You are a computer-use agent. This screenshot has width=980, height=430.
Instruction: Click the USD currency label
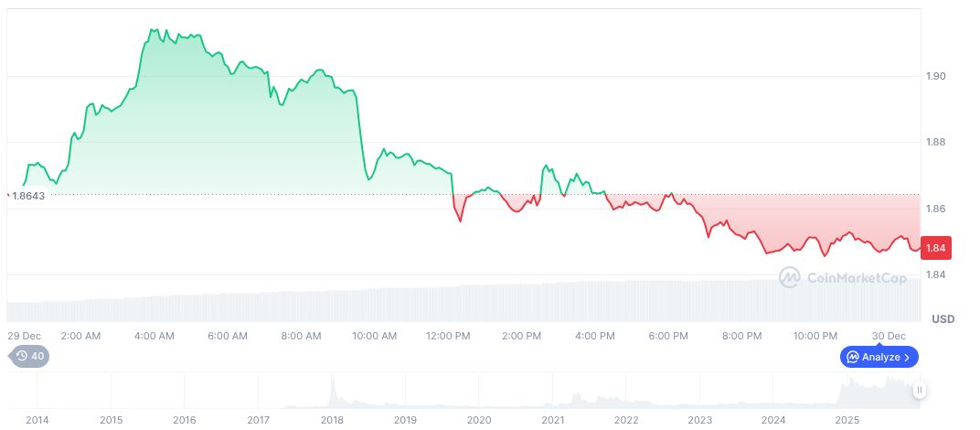[x=943, y=319]
